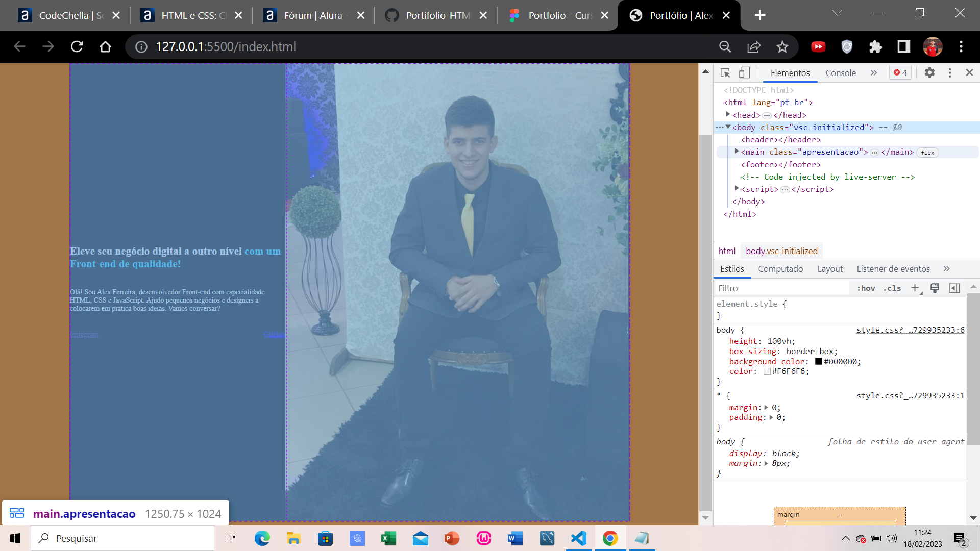Toggle the device toolbar icon
980x551 pixels.
point(745,73)
